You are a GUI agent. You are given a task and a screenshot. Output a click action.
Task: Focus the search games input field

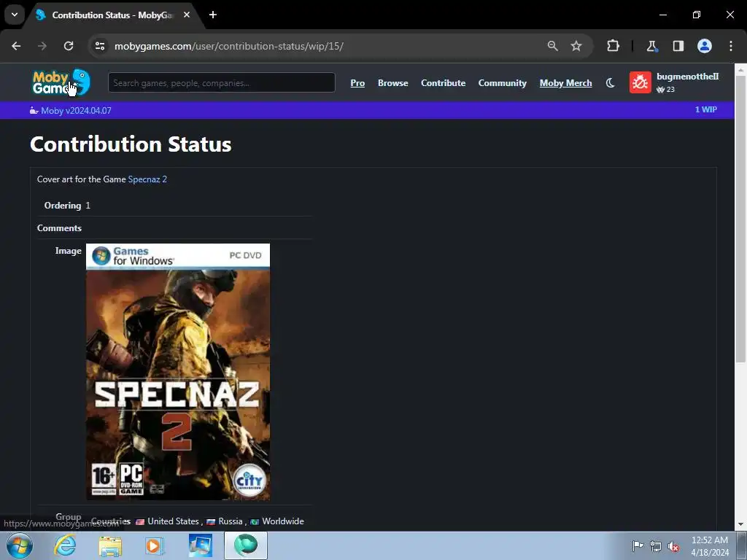(x=222, y=83)
